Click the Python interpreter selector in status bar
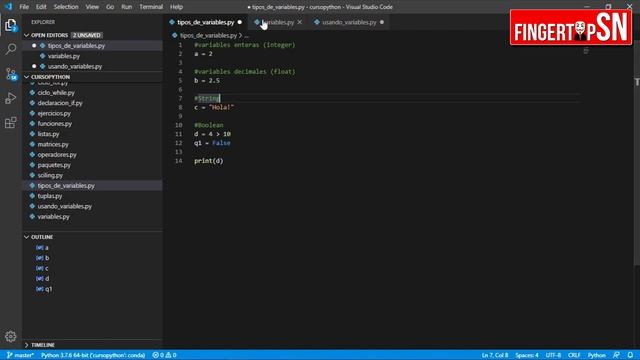 93,355
